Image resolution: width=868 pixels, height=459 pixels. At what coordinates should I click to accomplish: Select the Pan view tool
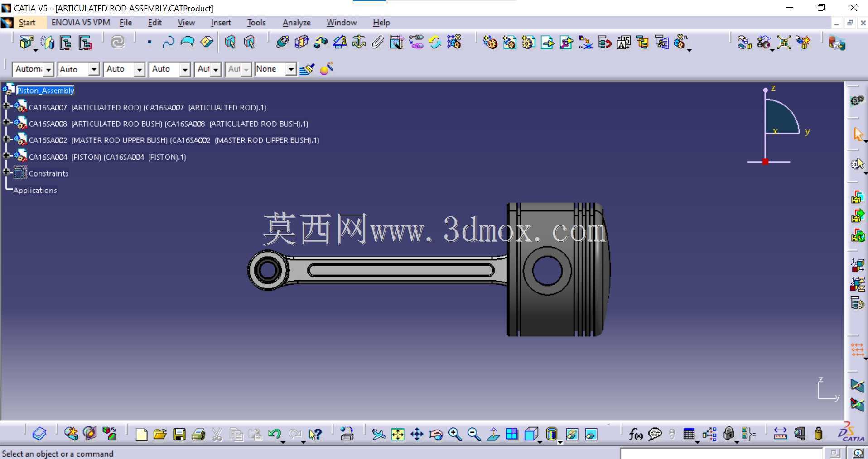tap(417, 435)
